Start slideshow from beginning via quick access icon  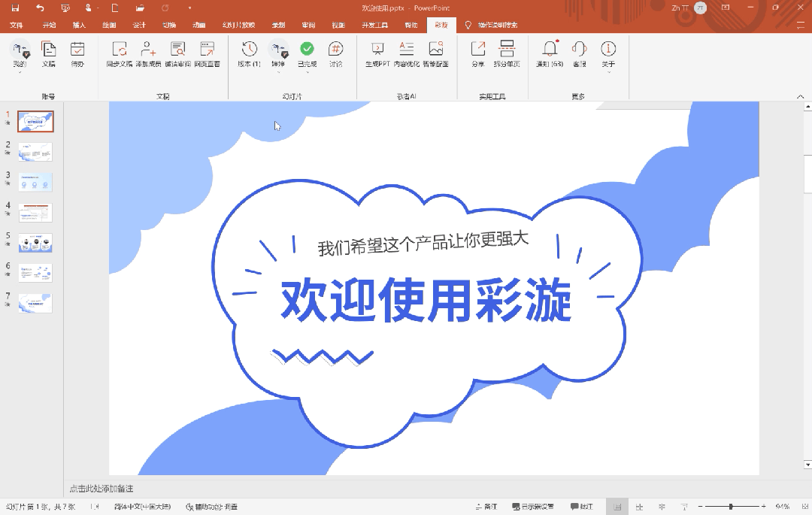tap(65, 8)
